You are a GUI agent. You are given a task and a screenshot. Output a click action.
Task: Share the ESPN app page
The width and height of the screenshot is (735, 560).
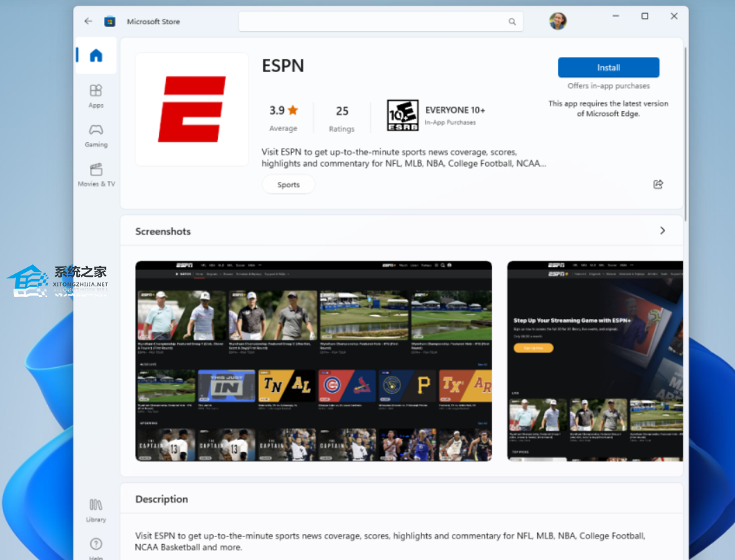pos(658,184)
